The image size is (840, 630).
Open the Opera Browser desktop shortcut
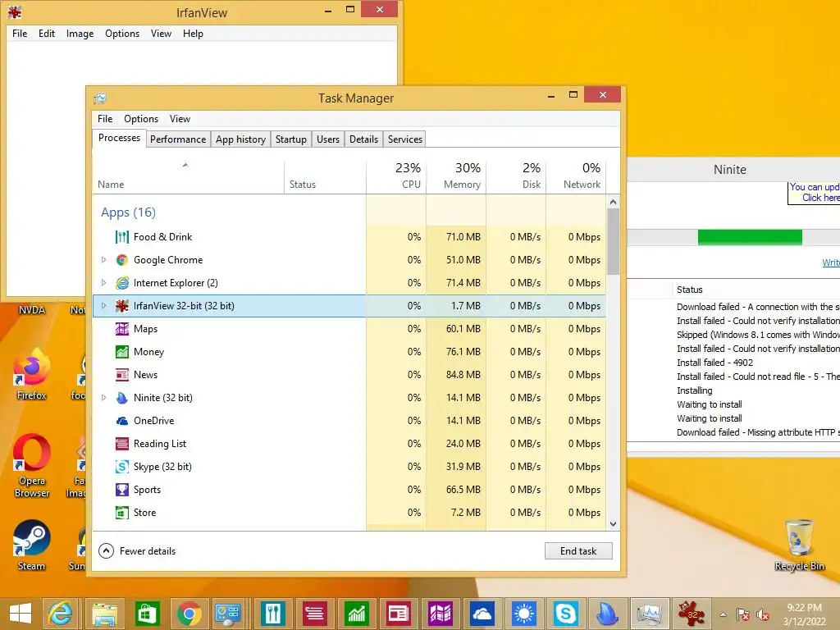click(x=32, y=465)
